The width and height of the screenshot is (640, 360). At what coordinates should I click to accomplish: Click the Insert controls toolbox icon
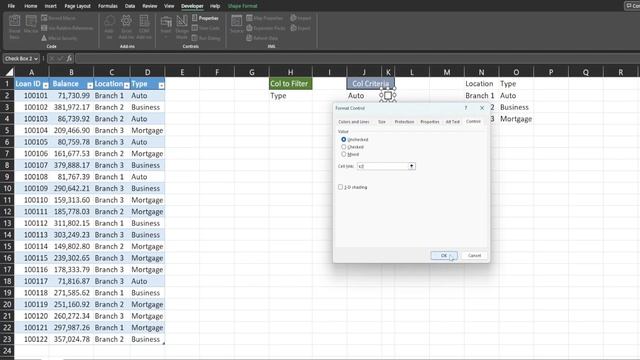tap(166, 21)
